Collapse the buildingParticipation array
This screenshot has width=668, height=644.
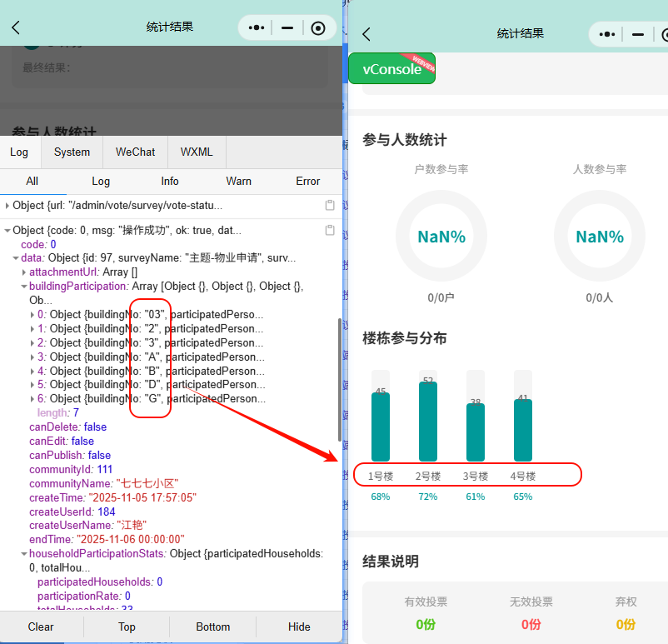[x=24, y=287]
